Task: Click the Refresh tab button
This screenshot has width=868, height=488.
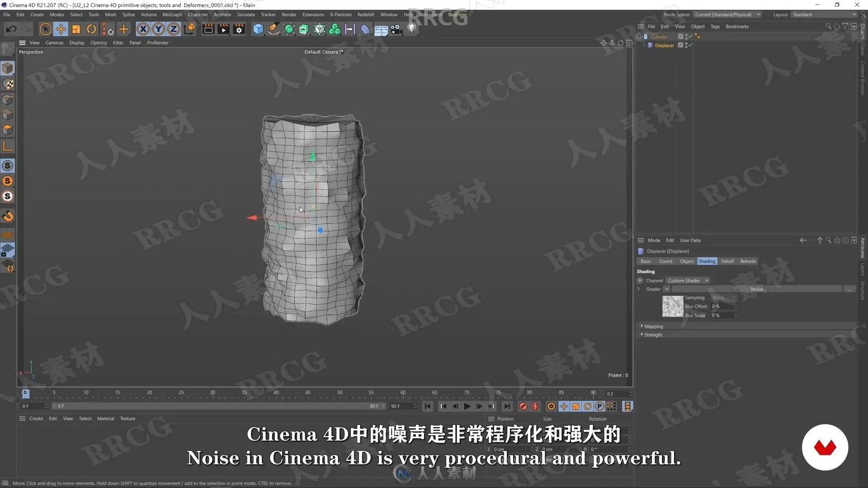Action: (x=748, y=261)
